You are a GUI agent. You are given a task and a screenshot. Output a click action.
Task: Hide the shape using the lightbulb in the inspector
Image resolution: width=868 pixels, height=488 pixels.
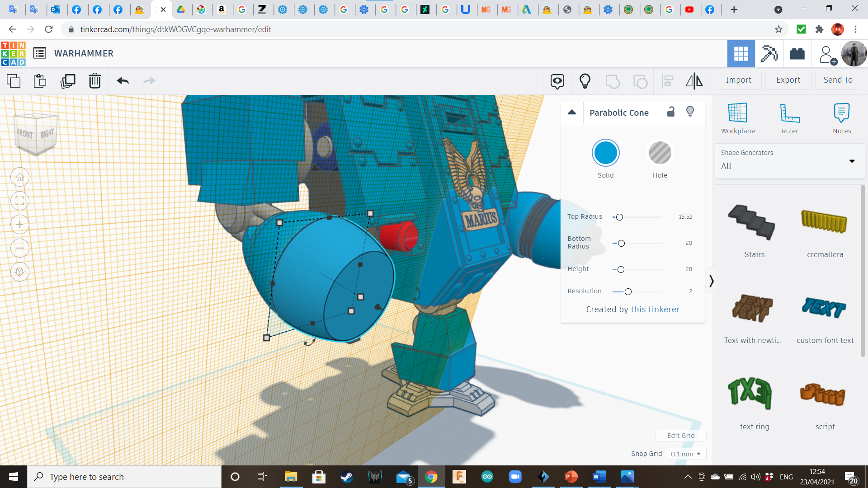690,112
